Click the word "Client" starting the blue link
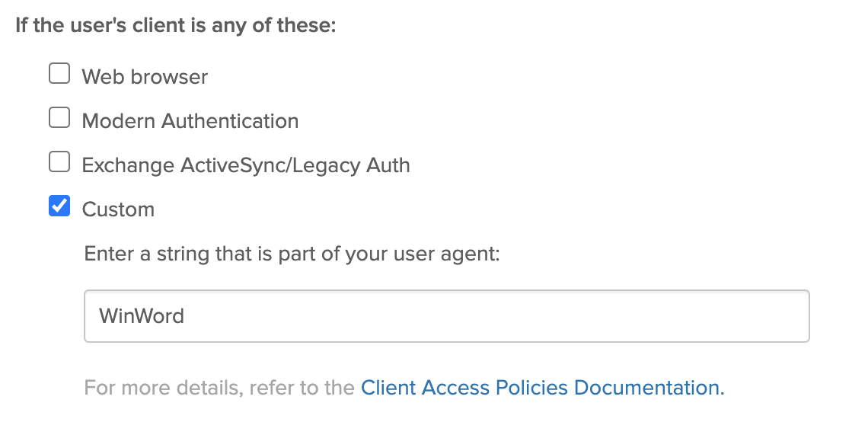868x422 pixels. coord(388,388)
